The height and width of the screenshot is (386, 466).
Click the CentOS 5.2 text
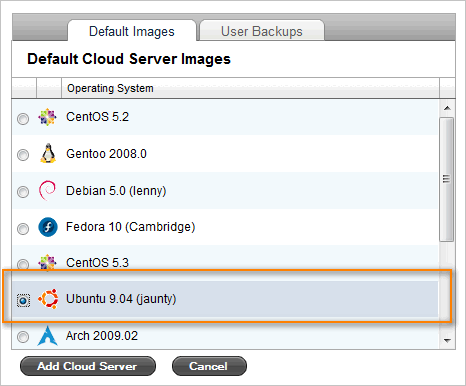click(97, 117)
